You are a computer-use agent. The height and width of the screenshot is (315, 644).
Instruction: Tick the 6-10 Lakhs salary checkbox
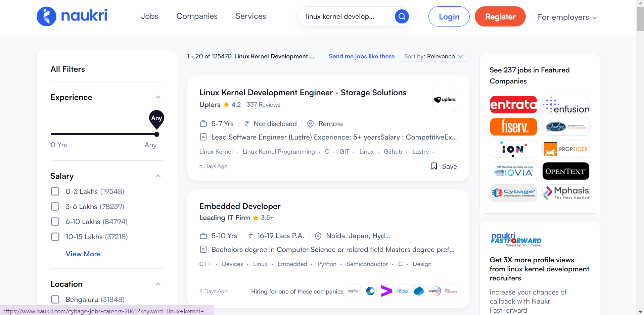click(55, 222)
